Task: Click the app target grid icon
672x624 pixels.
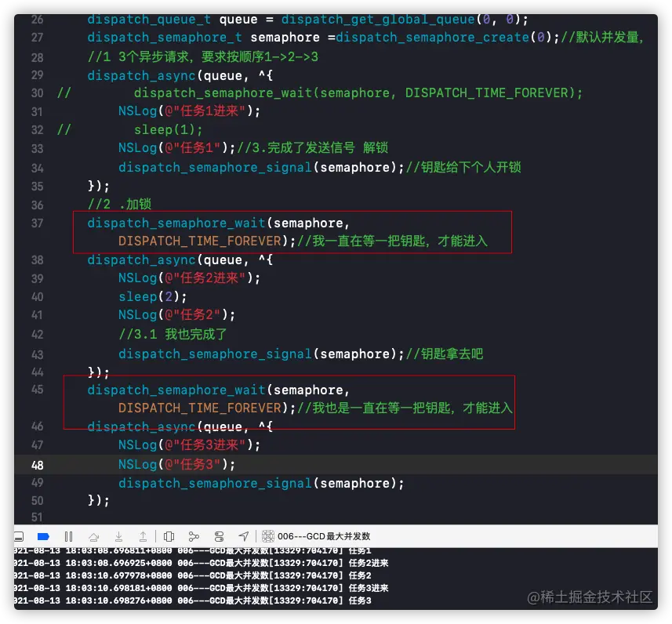Action: 268,536
